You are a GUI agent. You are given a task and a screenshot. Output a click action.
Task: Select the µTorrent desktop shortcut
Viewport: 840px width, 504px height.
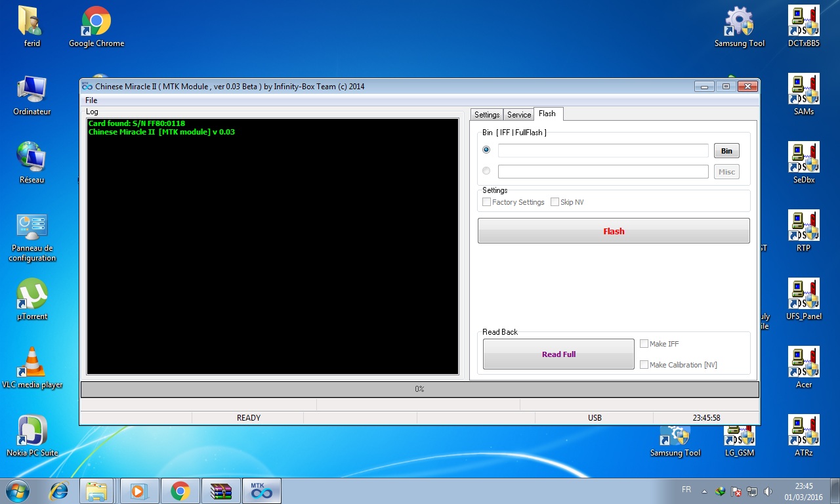click(x=32, y=299)
